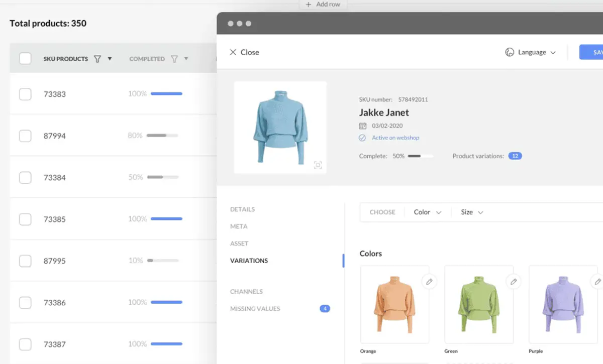Screen dimensions: 603x364
Task: Click the calendar icon beside 03/02-2020
Action: coord(363,126)
